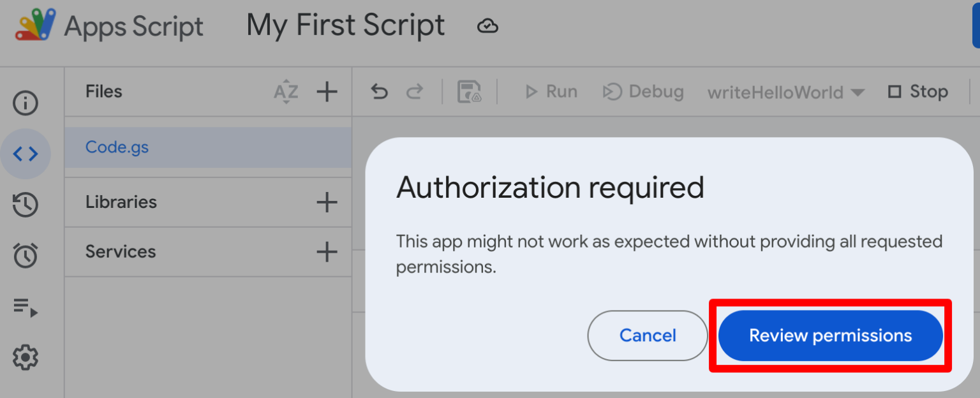
Task: Open Project Settings gear icon
Action: [x=26, y=358]
